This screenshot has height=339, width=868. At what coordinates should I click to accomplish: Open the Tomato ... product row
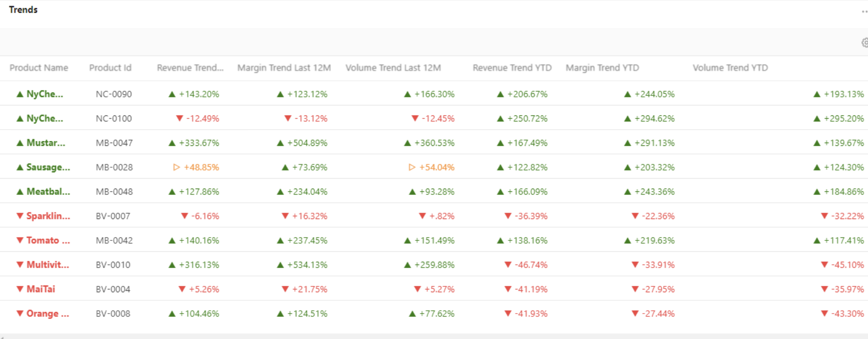[48, 240]
